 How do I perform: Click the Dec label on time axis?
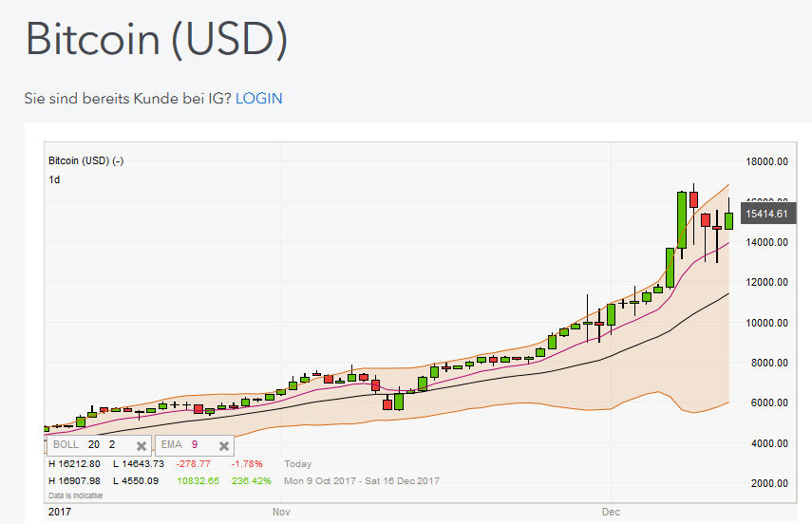(x=611, y=512)
